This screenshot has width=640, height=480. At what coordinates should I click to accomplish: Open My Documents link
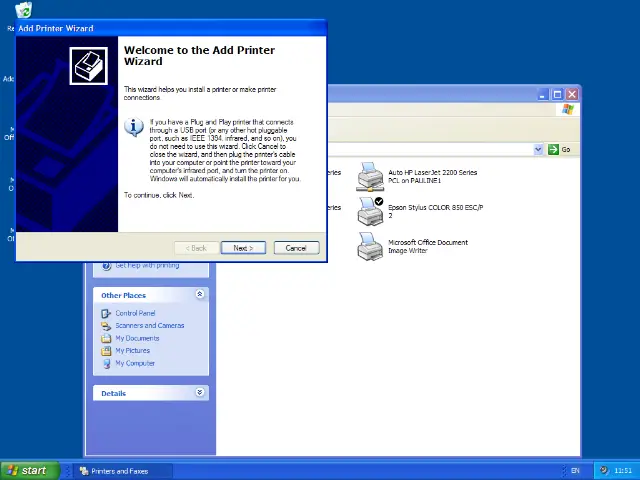(137, 338)
